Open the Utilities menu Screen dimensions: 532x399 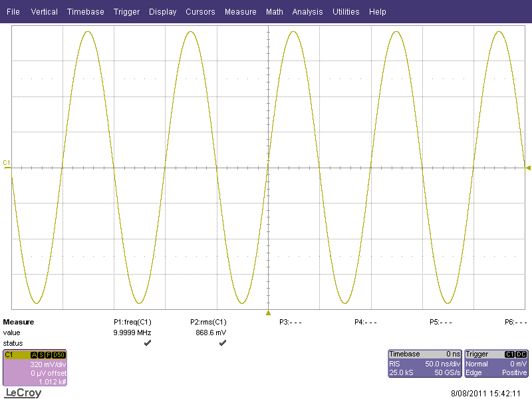pos(346,12)
